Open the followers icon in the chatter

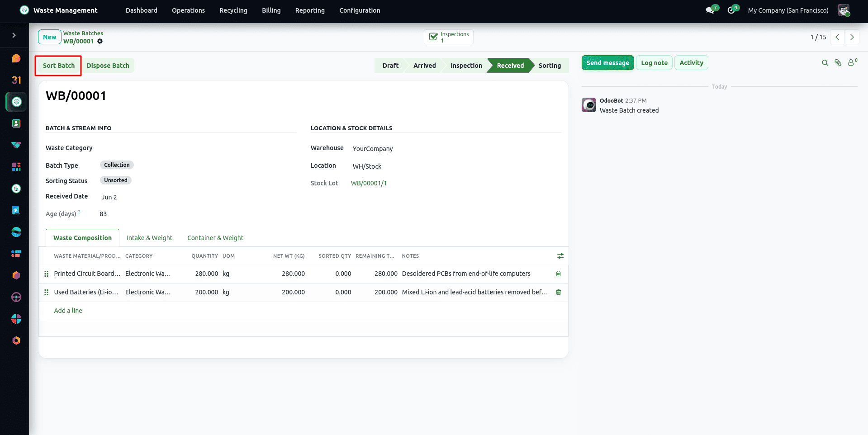(852, 62)
